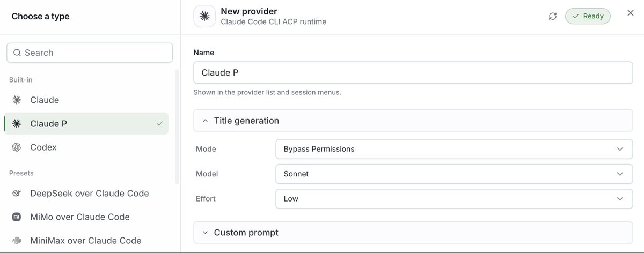This screenshot has height=253, width=644.
Task: Click the MiMo preset logo icon
Action: point(17,217)
